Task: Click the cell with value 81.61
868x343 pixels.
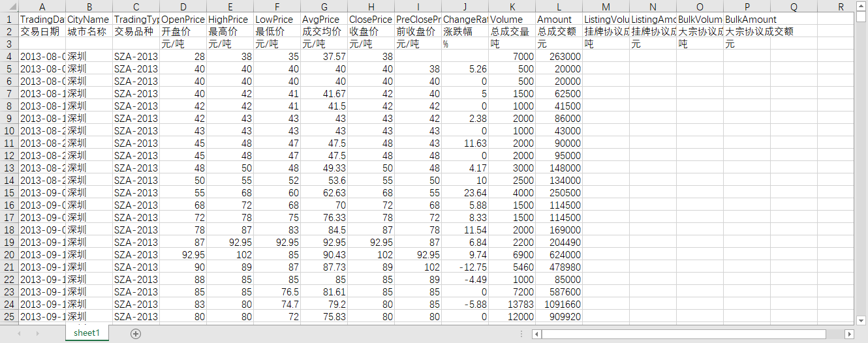Action: pyautogui.click(x=324, y=291)
